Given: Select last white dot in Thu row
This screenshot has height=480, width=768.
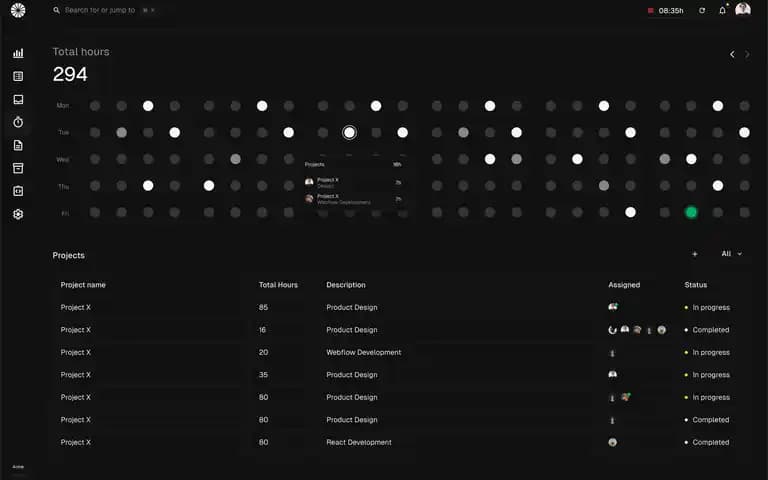Looking at the screenshot, I should (x=718, y=186).
